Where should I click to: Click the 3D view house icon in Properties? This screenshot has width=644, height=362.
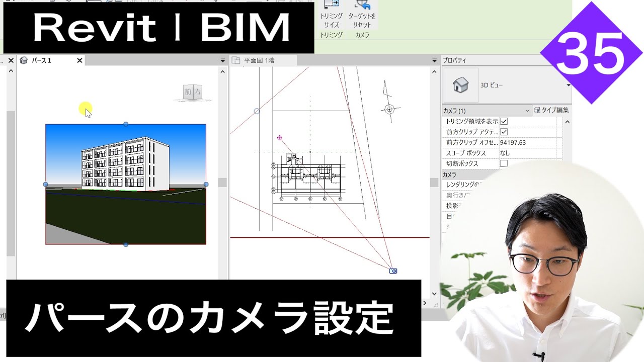pyautogui.click(x=460, y=85)
